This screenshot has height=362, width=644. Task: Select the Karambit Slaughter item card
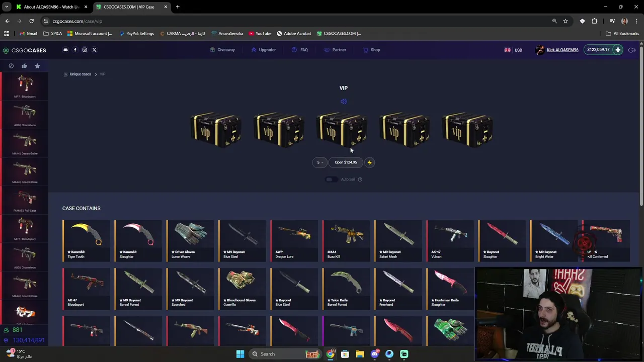(x=138, y=241)
